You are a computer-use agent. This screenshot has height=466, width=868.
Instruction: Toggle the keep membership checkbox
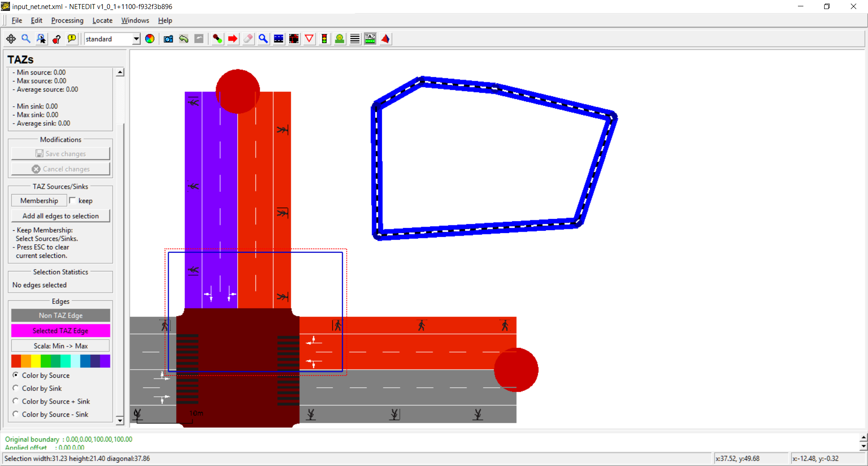(x=72, y=200)
